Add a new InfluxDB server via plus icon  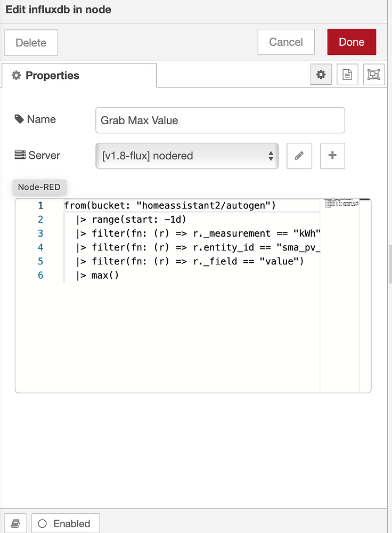click(332, 156)
